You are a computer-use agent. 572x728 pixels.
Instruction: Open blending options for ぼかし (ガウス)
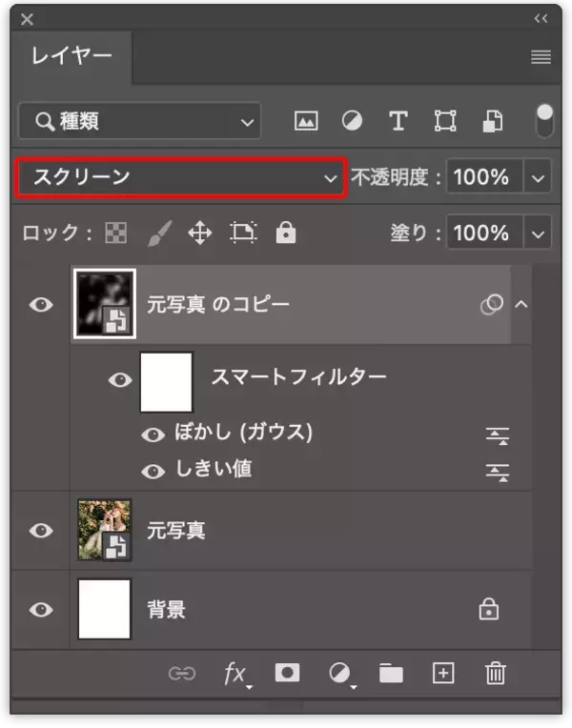point(498,436)
